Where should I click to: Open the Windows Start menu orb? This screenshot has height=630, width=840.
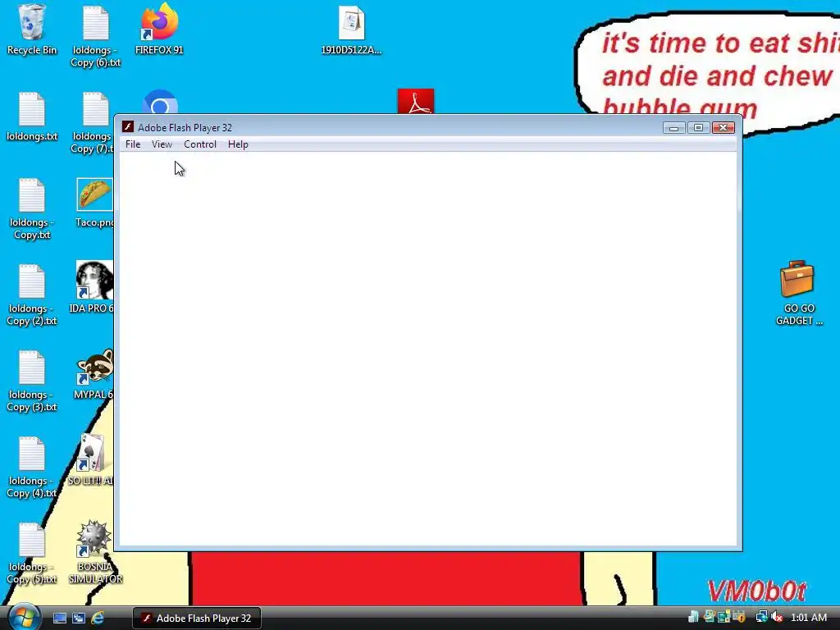(x=24, y=617)
